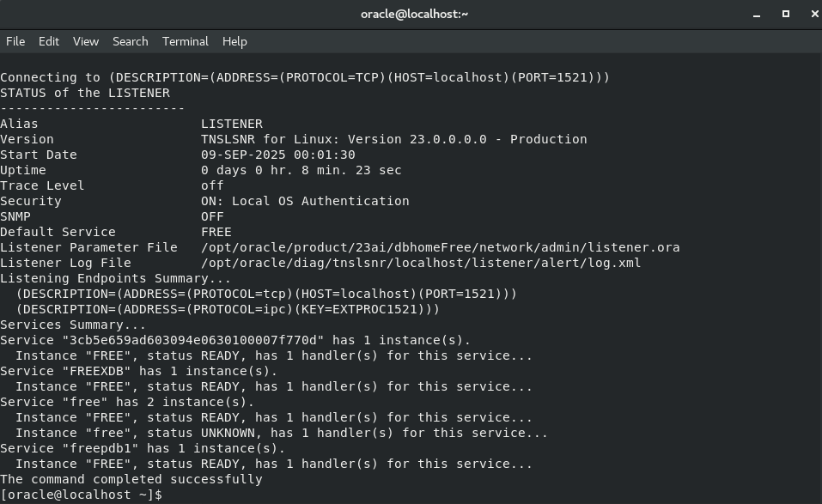Click the EXTPROC1521 ipc endpoint line
This screenshot has width=822, height=504.
228,309
